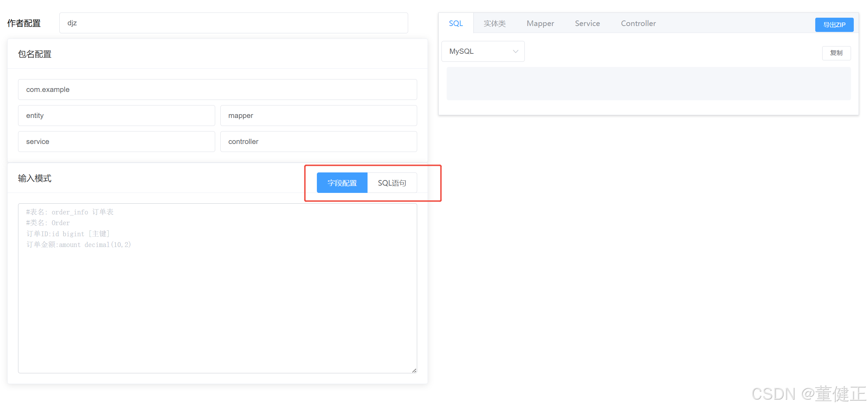Open the MySQL database type selector
This screenshot has height=408, width=868.
click(479, 51)
